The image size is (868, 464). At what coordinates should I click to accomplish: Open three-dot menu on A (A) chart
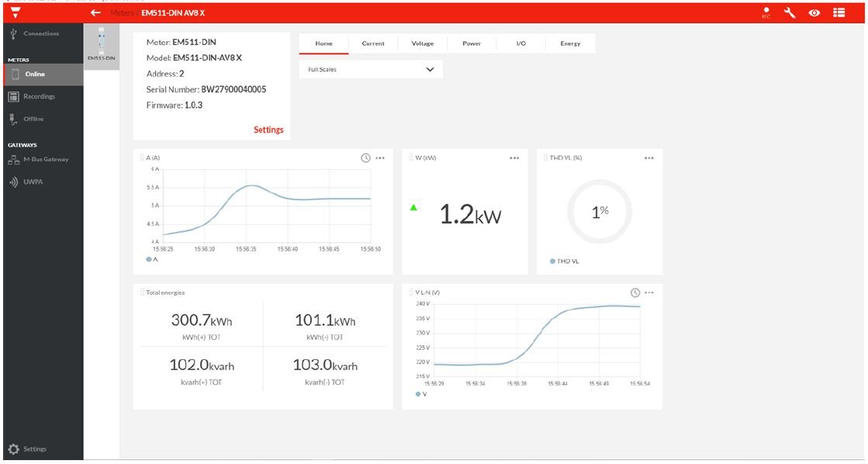click(x=380, y=158)
